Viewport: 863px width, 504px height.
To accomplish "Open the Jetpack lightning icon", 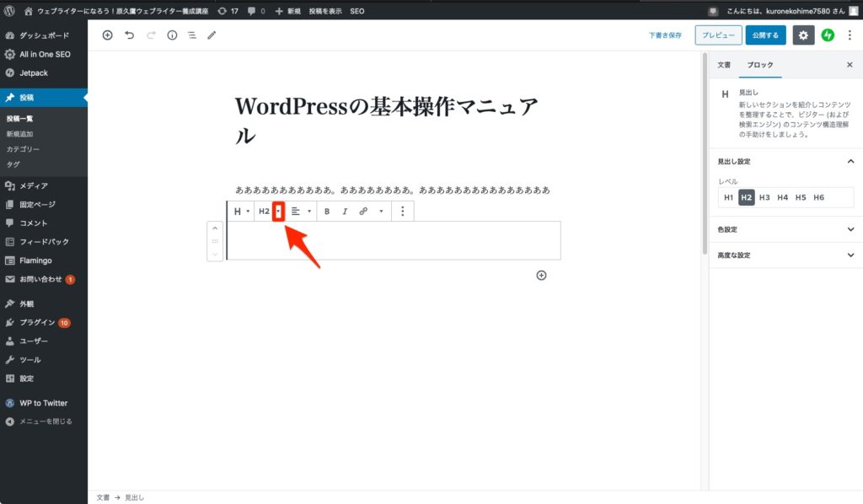I will (x=828, y=35).
